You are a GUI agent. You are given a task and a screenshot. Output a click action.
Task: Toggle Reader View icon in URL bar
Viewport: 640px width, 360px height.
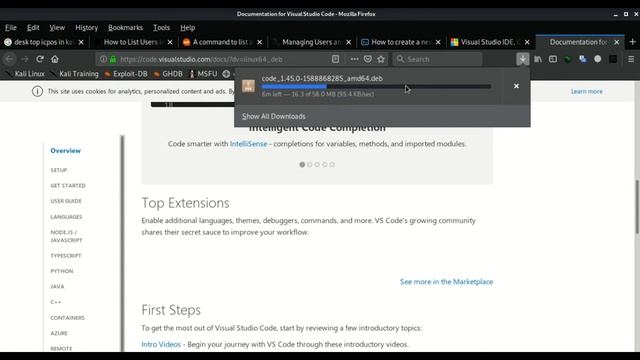coord(335,59)
